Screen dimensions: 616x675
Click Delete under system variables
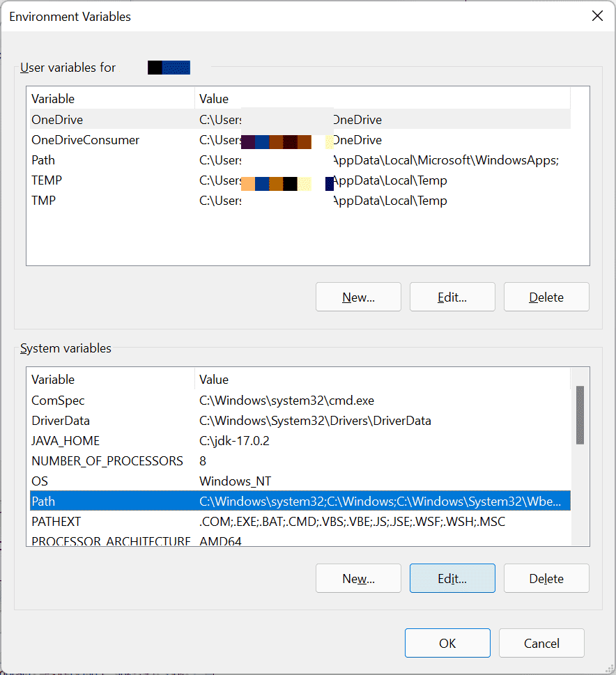pos(546,578)
